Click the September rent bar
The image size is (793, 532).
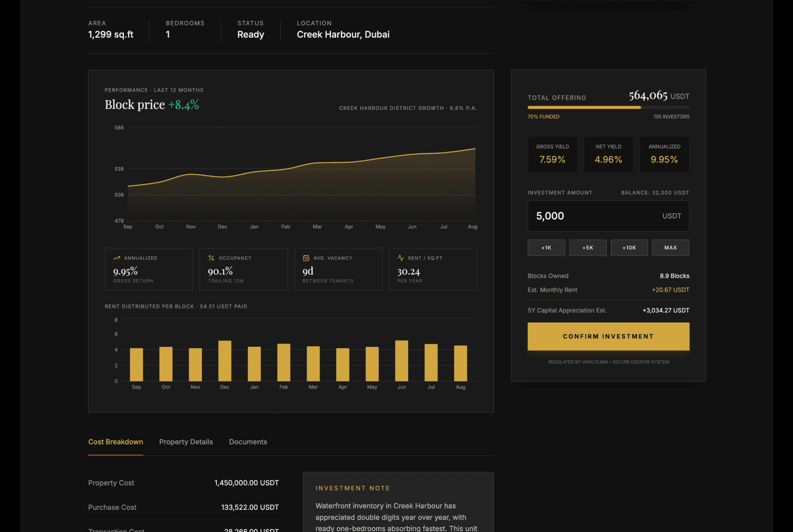pyautogui.click(x=137, y=364)
